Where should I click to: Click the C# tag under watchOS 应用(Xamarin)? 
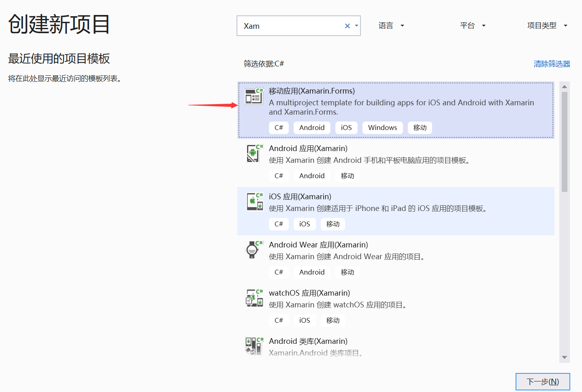coord(279,320)
